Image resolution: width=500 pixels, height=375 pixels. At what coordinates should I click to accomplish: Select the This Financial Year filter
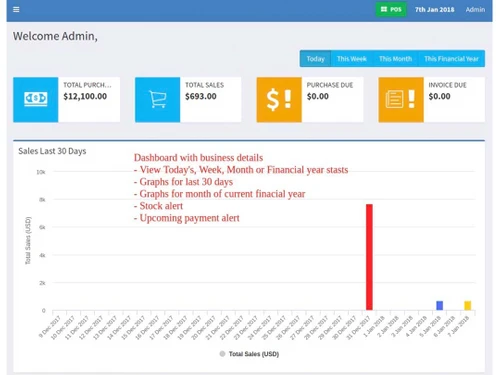[x=451, y=59]
